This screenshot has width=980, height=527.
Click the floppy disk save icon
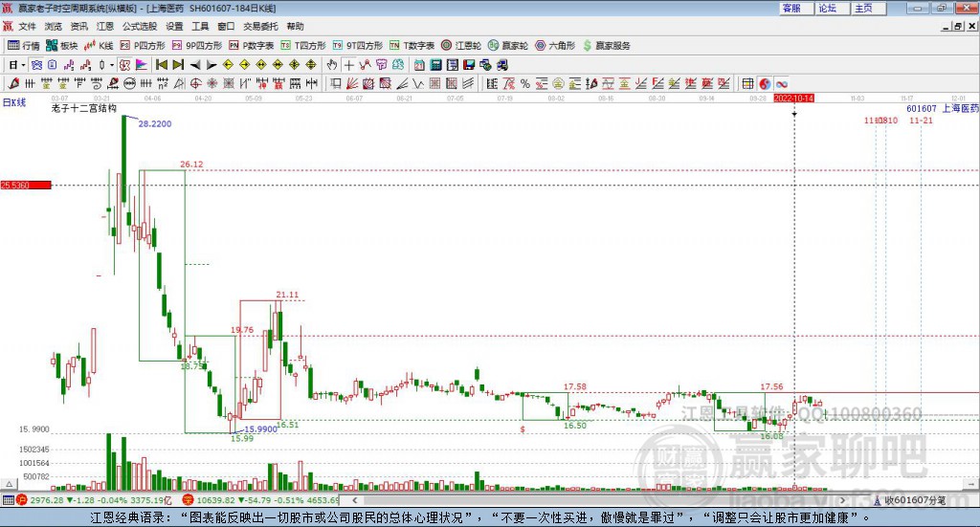[x=469, y=65]
